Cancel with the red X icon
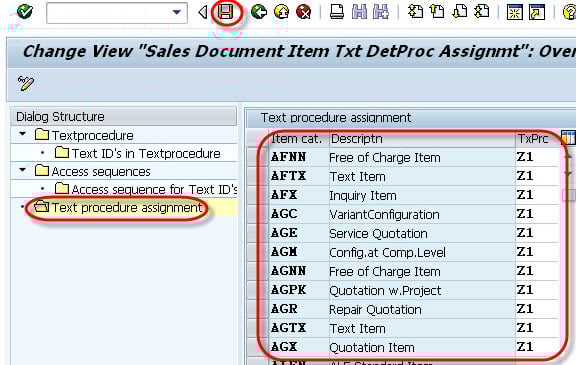 click(x=304, y=12)
